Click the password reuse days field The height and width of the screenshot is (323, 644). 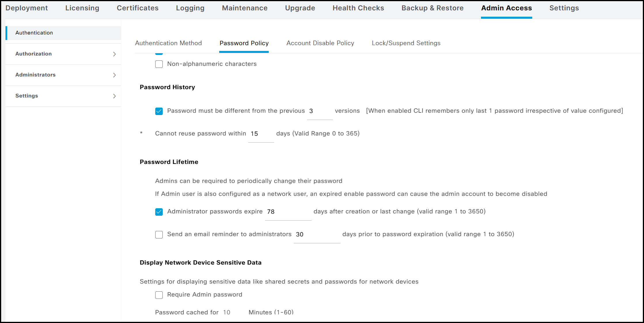pyautogui.click(x=261, y=134)
